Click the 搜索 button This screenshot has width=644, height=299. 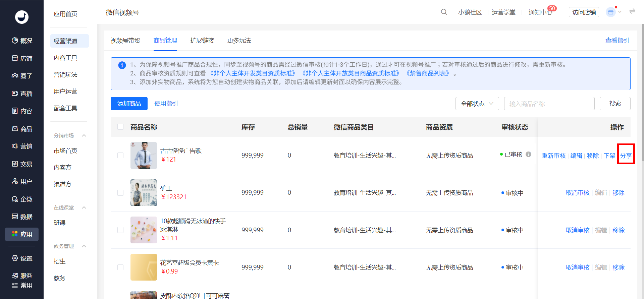[615, 104]
